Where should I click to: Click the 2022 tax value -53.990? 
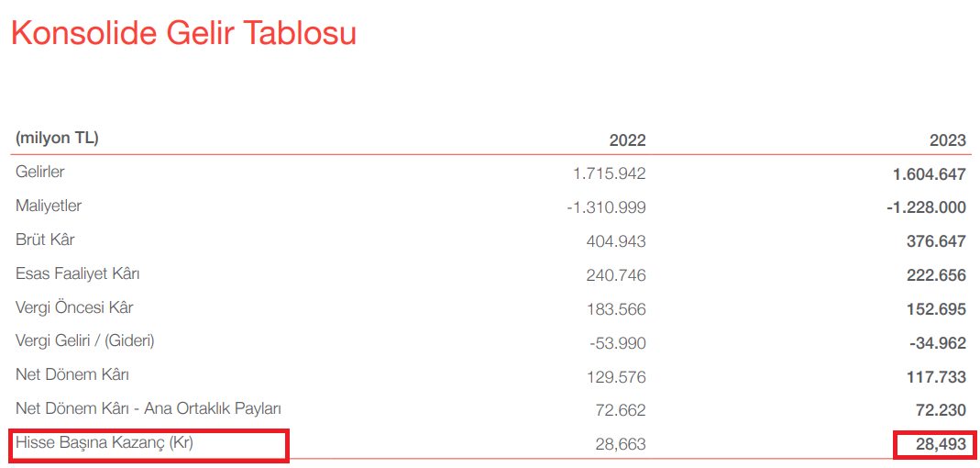[618, 343]
